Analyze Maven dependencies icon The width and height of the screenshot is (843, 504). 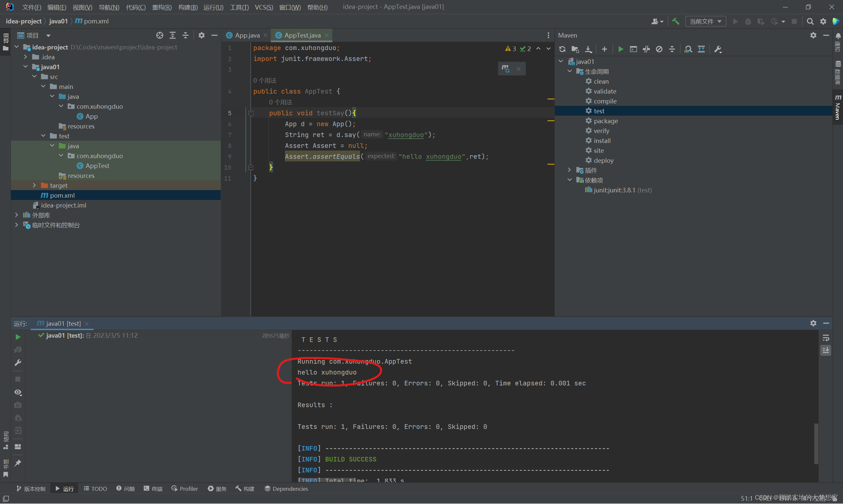pos(688,49)
